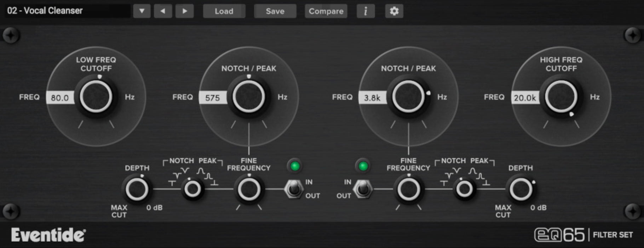Click the Vocal Cleanser preset name field

(x=67, y=11)
